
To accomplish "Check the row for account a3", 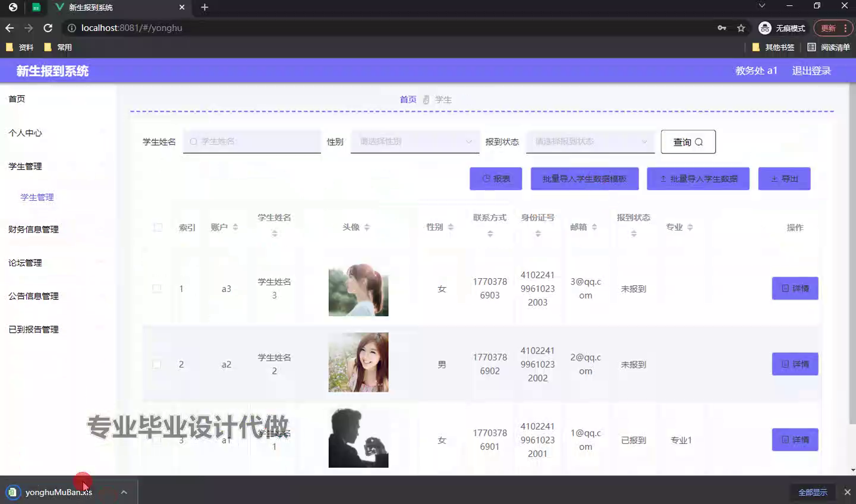I will [157, 289].
